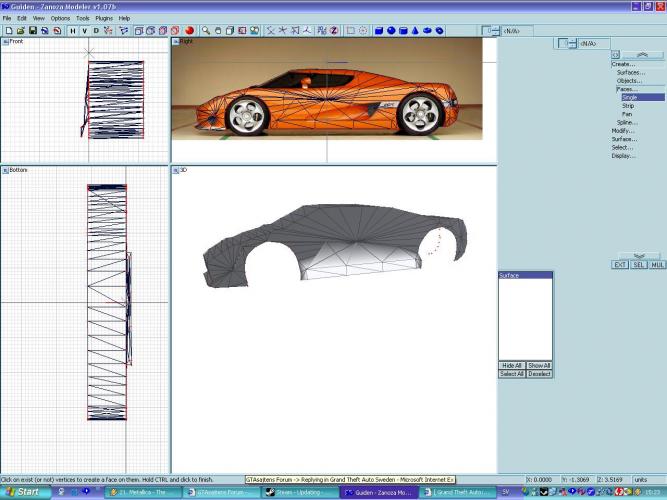
Task: Select the magnifier zoom tool
Action: click(x=207, y=31)
